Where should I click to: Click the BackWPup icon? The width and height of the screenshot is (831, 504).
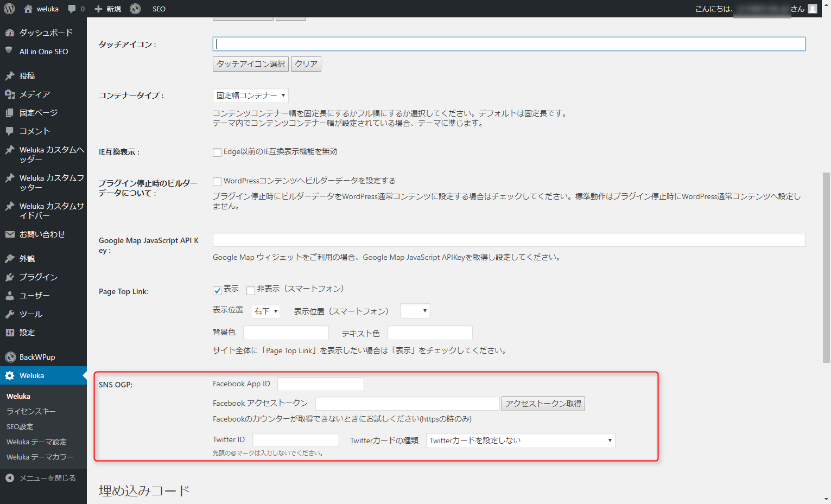click(10, 357)
